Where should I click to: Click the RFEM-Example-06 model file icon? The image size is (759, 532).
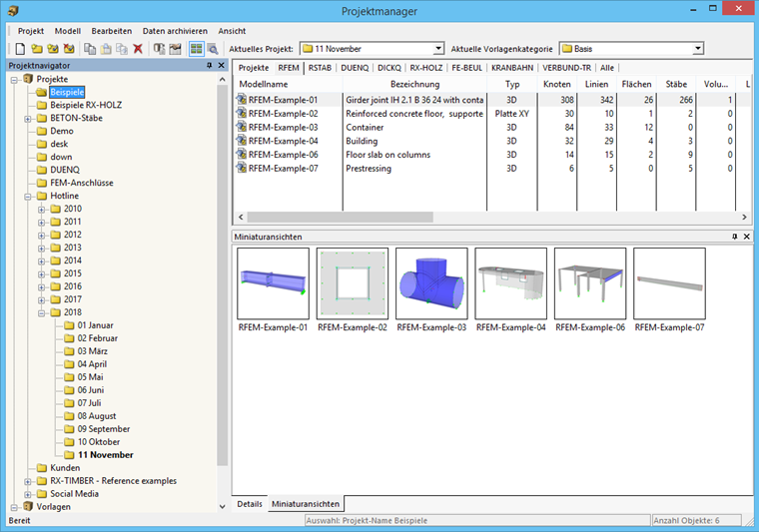[241, 155]
